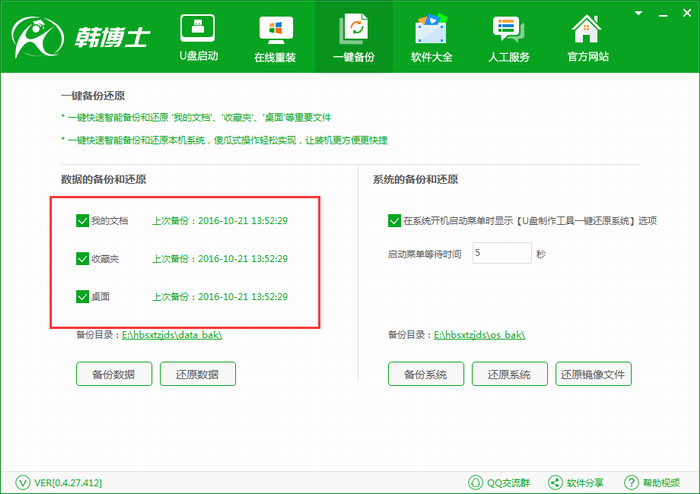Click the 我的文档 last backup timestamp
Viewport: 700px width, 494px height.
[x=220, y=220]
